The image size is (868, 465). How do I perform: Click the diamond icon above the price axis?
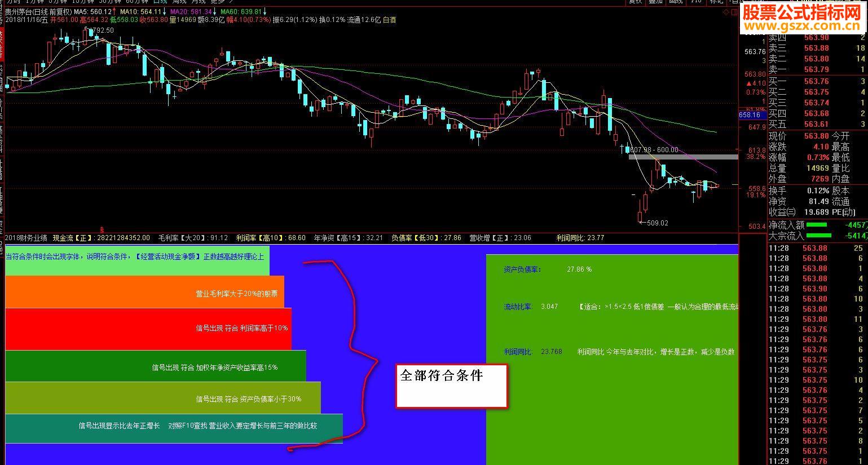pyautogui.click(x=726, y=11)
